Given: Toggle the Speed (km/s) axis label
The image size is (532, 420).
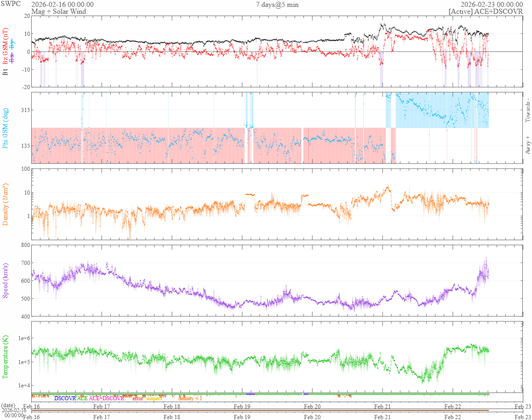Looking at the screenshot, I should (5, 280).
